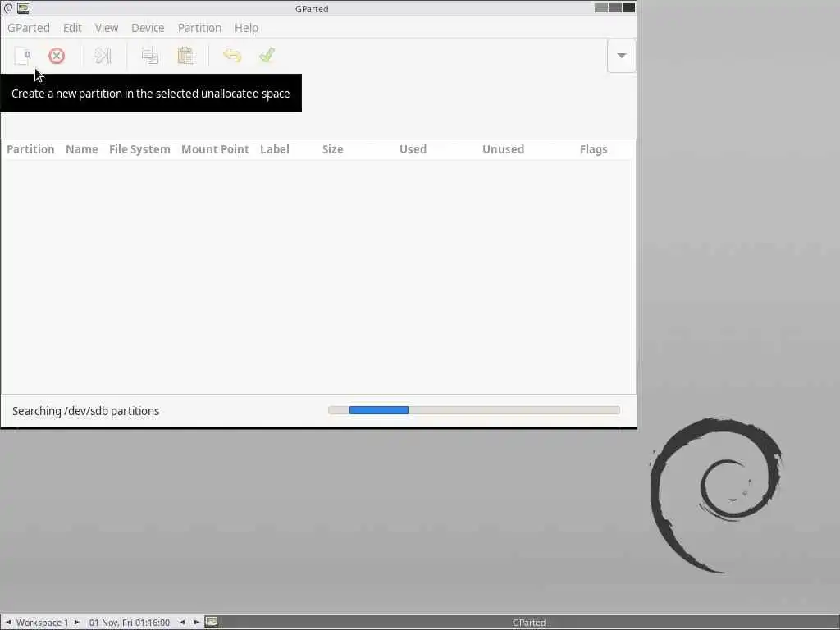Click the taskbar clock showing 01 Nov

pyautogui.click(x=129, y=623)
